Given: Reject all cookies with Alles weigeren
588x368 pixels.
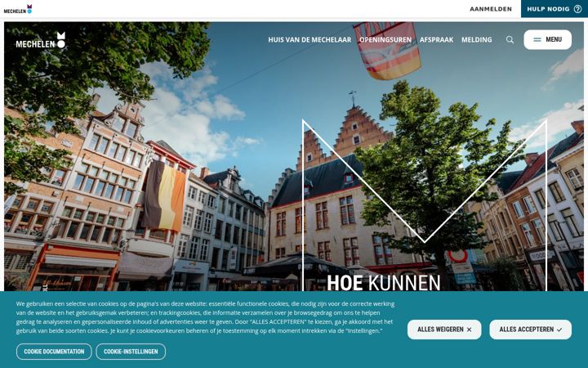Looking at the screenshot, I should [444, 330].
